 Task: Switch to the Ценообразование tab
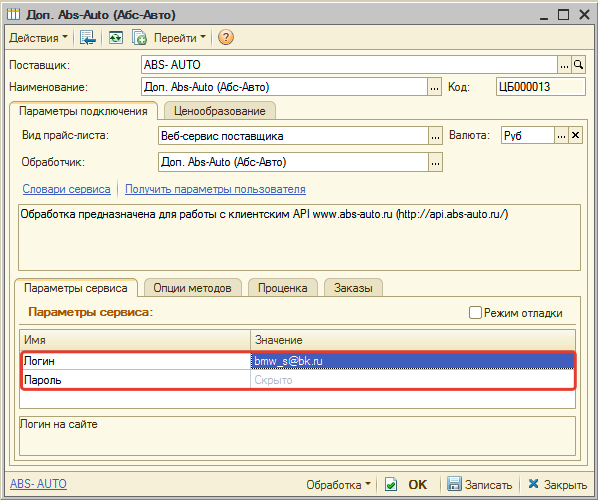[220, 111]
